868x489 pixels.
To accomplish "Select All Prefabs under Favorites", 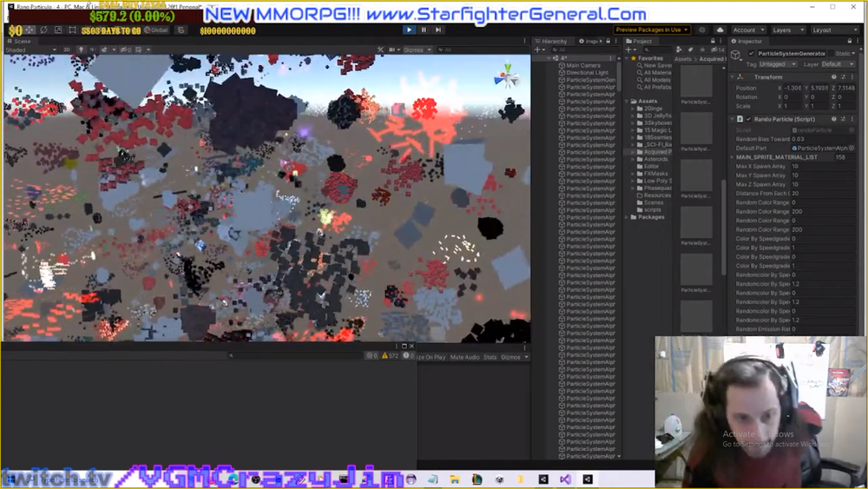I will coord(654,87).
